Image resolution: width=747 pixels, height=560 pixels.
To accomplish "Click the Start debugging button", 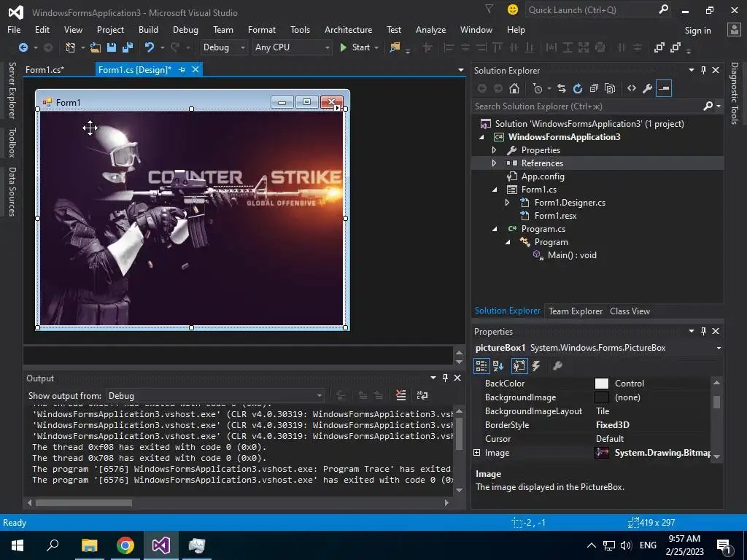I will click(355, 47).
